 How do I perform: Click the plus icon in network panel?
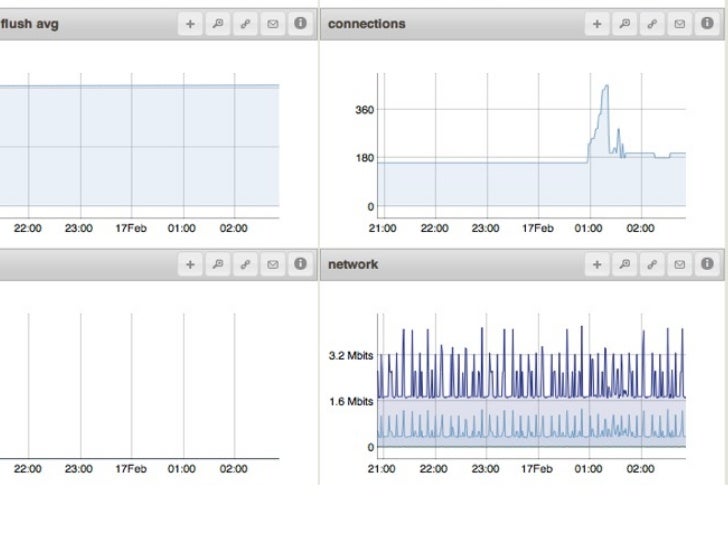597,264
